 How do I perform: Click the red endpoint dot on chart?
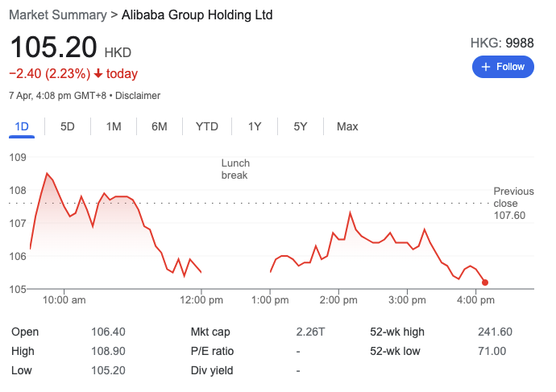click(x=485, y=283)
